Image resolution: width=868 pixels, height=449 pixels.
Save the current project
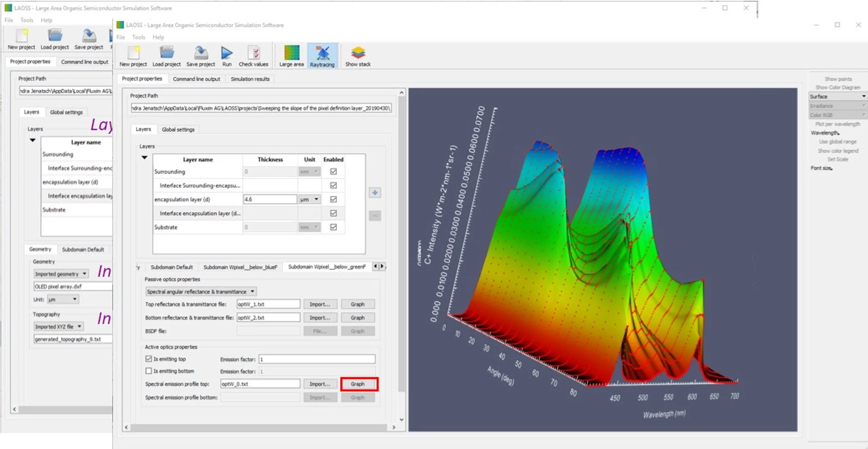201,55
